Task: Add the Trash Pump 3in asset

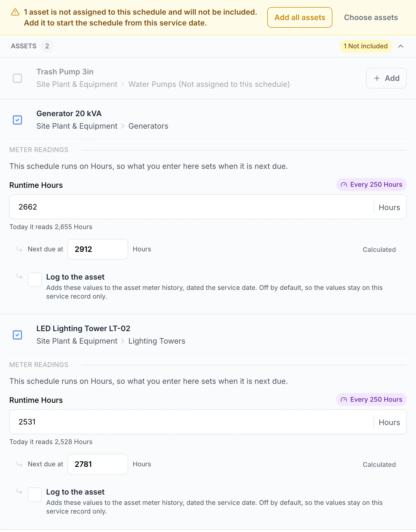Action: pyautogui.click(x=386, y=78)
